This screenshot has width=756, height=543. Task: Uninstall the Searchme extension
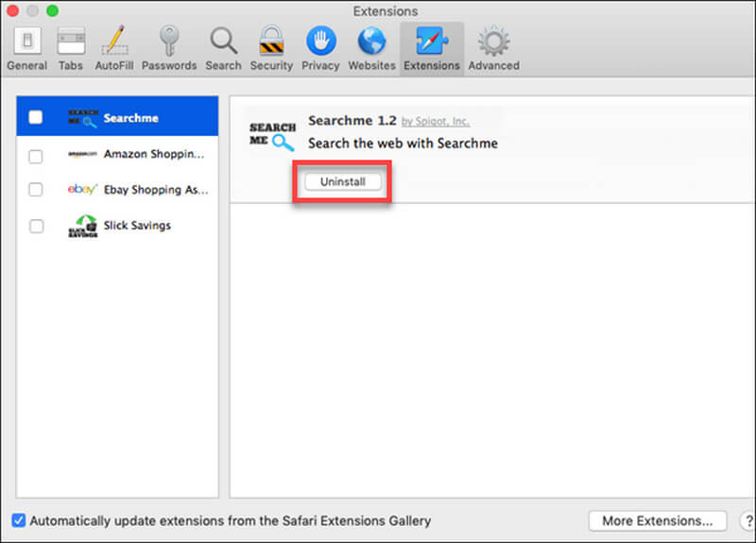(x=343, y=182)
